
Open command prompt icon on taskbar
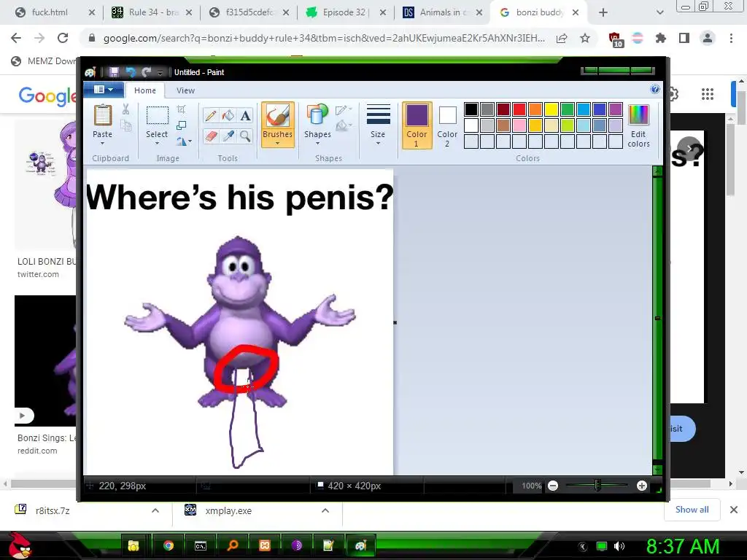(201, 545)
